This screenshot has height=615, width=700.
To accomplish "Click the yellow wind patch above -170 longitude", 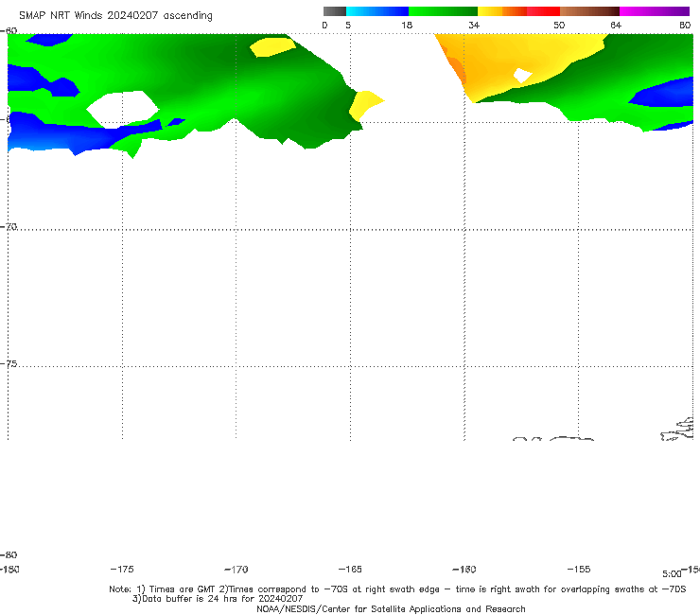I will click(x=272, y=47).
